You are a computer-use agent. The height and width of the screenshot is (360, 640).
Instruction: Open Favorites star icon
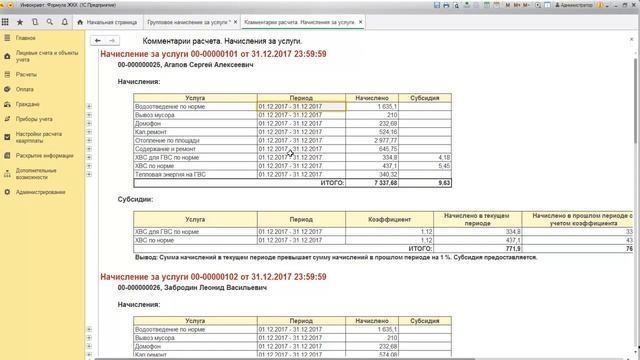pos(20,22)
